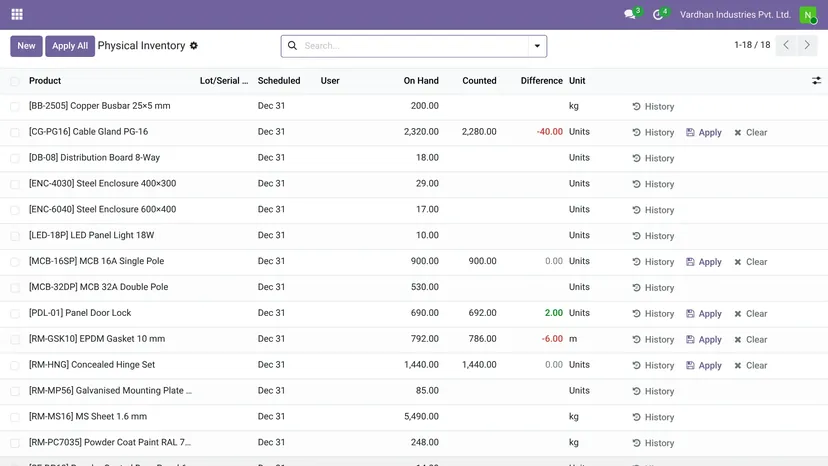Open History for MS Sheet 1.6 mm
Image resolution: width=828 pixels, height=466 pixels.
[x=653, y=417]
